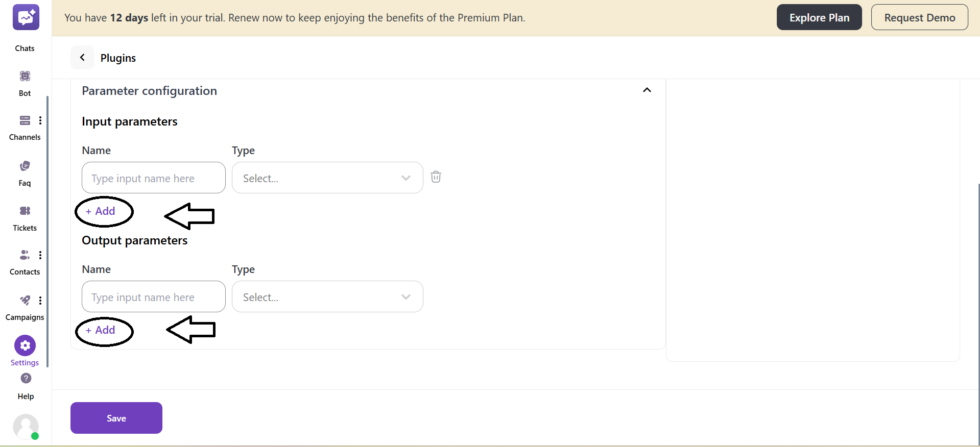
Task: Open the output parameter Type dropdown
Action: [x=327, y=296]
